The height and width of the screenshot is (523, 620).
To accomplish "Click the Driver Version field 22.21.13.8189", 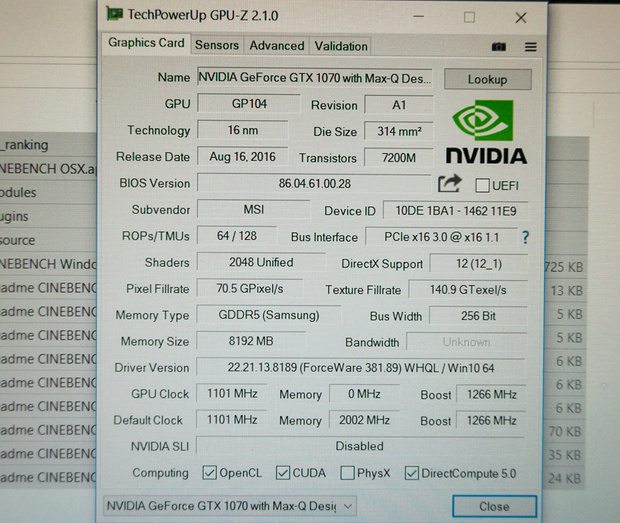I will (x=361, y=368).
